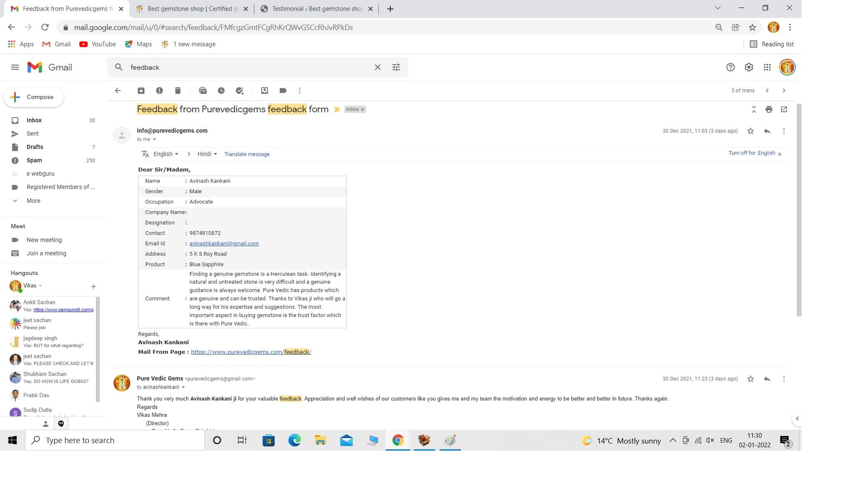This screenshot has width=865, height=504.
Task: Add conversation to Tasks
Action: [x=240, y=91]
